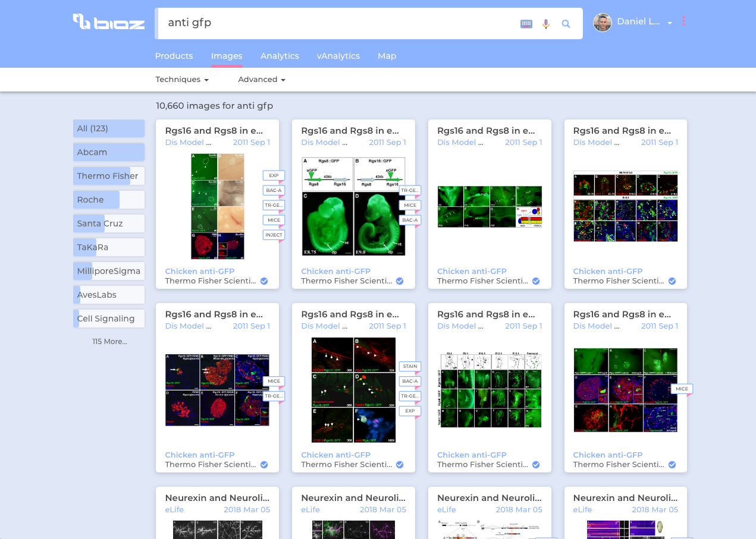Click the on-screen keyboard icon in search bar
The width and height of the screenshot is (756, 539).
click(x=526, y=23)
